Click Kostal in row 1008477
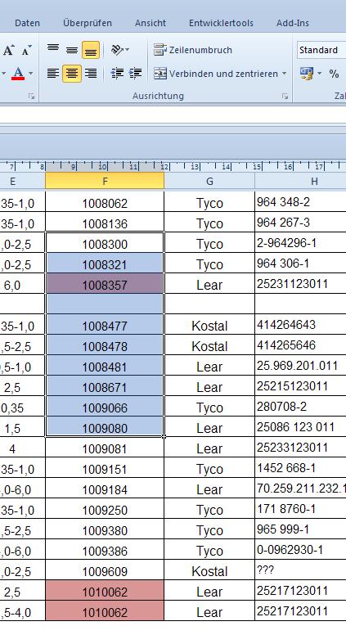 pyautogui.click(x=209, y=326)
